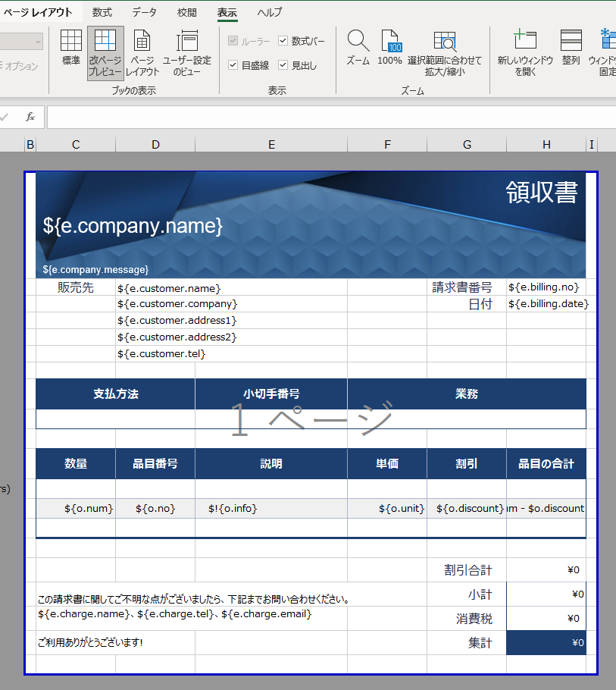Select column D header
The height and width of the screenshot is (690, 616).
tap(155, 144)
